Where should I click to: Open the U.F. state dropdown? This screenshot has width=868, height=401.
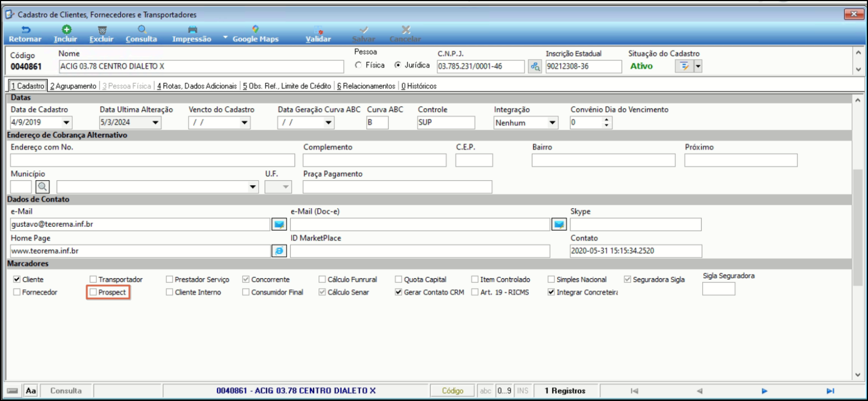coord(286,187)
